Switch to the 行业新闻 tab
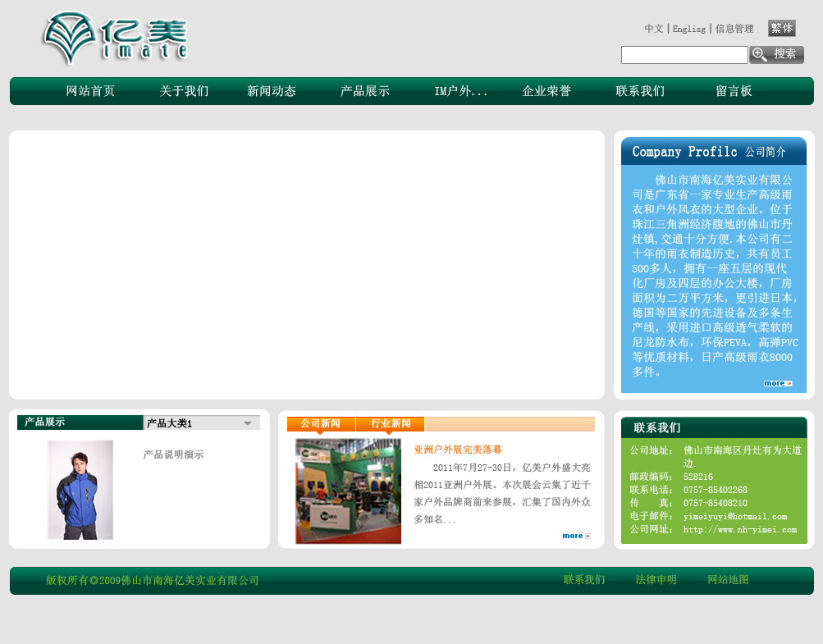Image resolution: width=823 pixels, height=644 pixels. 391,424
